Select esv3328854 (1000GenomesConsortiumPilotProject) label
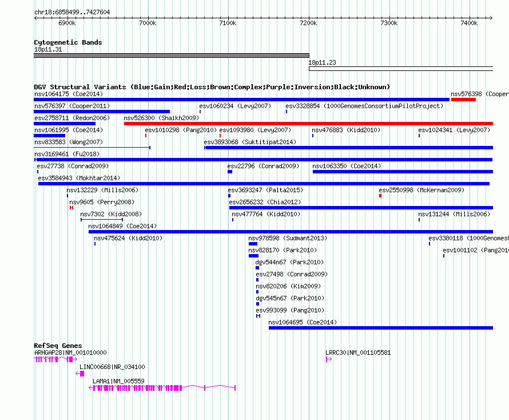 pyautogui.click(x=364, y=106)
